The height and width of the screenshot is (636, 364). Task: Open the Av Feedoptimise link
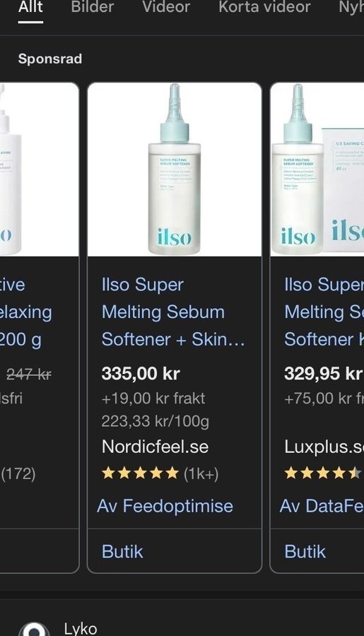coord(165,506)
